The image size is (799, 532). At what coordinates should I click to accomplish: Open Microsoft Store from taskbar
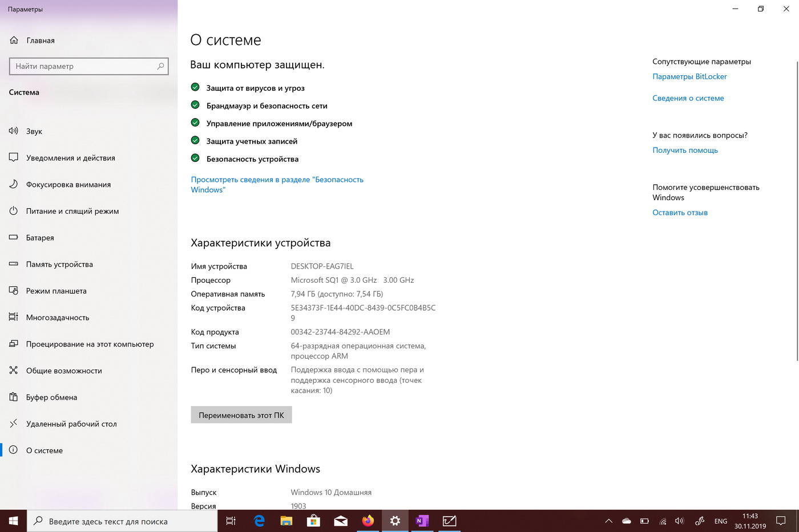click(x=313, y=521)
